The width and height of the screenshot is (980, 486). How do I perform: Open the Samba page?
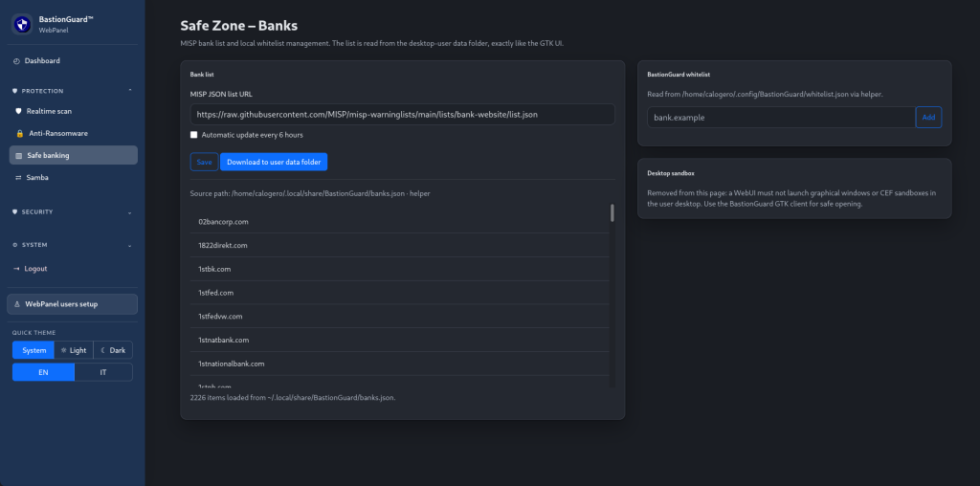pos(73,178)
